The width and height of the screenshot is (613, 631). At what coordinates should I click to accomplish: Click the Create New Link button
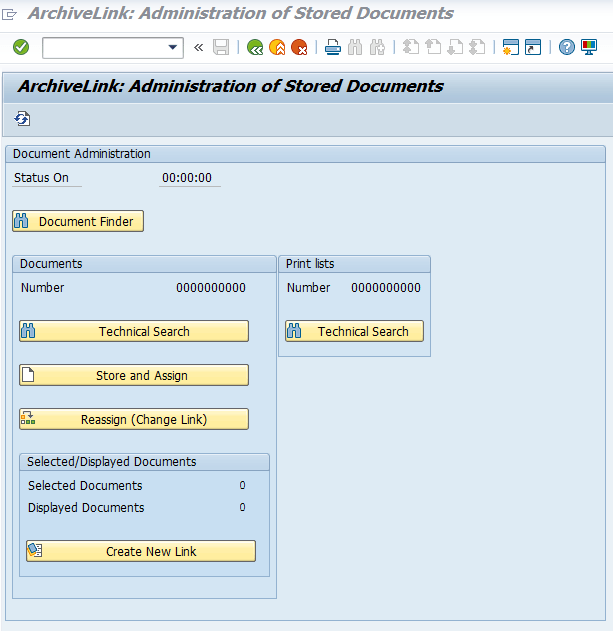(141, 551)
